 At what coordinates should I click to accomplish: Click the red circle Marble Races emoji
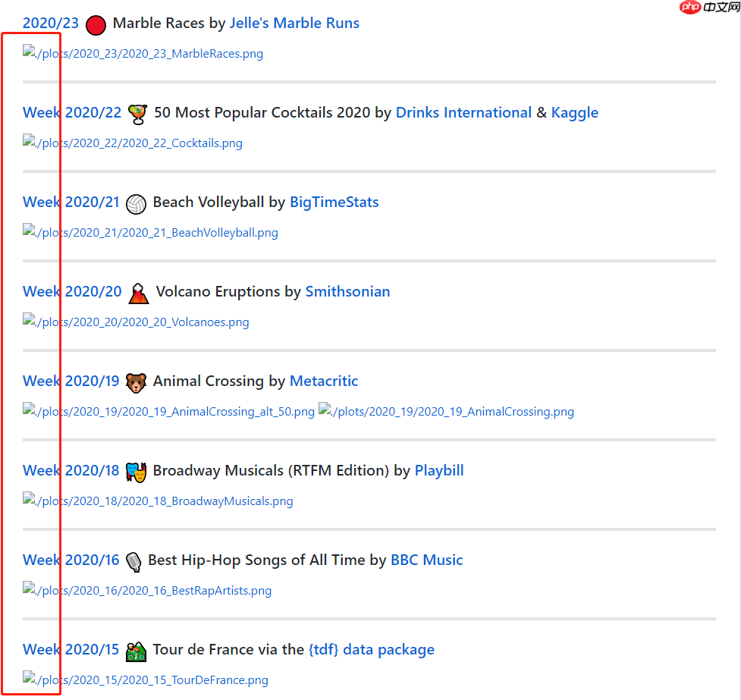96,25
